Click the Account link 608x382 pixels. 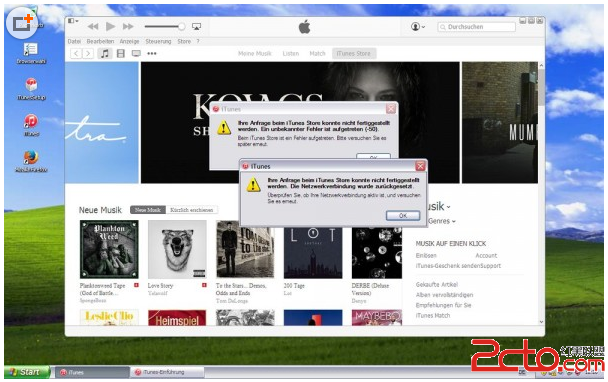click(486, 256)
